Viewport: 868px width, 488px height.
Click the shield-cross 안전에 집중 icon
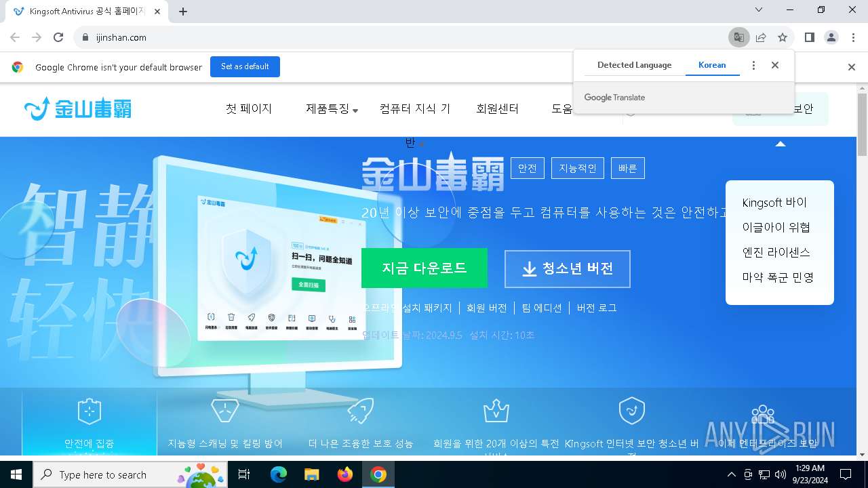90,411
